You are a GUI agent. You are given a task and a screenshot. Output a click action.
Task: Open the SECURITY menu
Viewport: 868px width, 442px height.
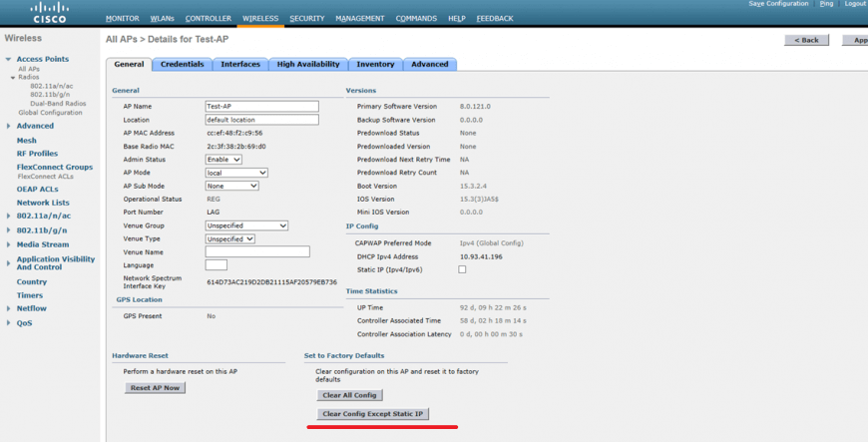pyautogui.click(x=306, y=18)
